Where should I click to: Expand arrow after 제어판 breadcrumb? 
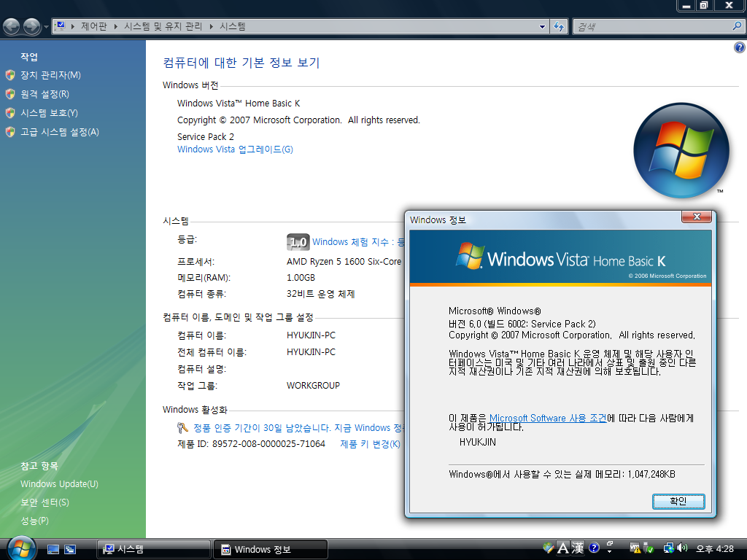(x=116, y=27)
